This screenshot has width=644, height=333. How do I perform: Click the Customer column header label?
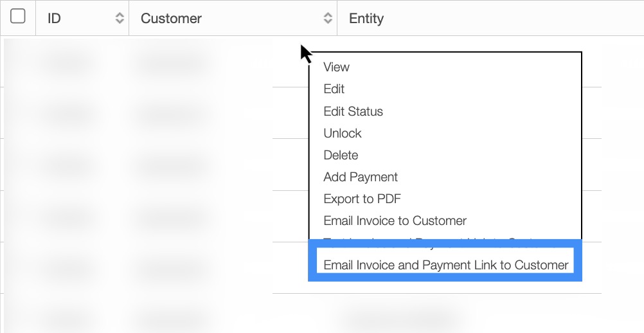point(171,19)
